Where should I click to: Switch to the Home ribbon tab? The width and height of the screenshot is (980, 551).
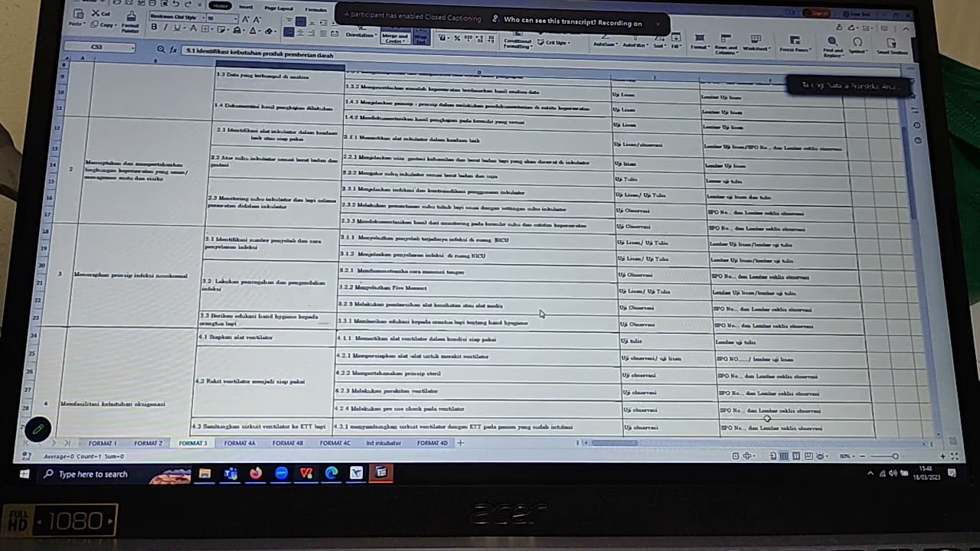tap(220, 5)
